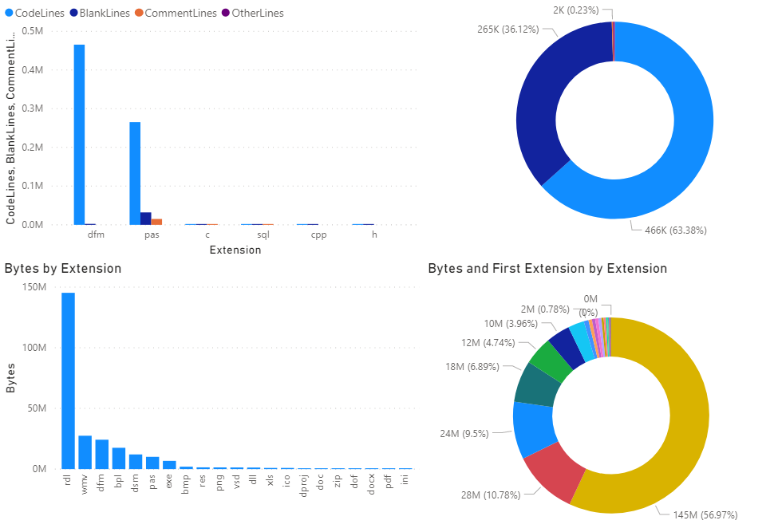Image resolution: width=774 pixels, height=532 pixels.
Task: Select the exe bytes bar
Action: (169, 465)
